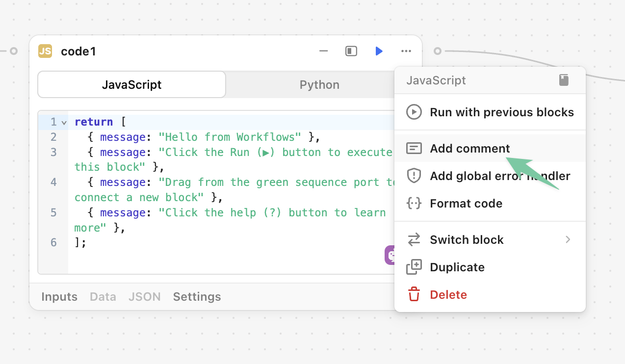The image size is (625, 364).
Task: Click the block's right output port
Action: (x=438, y=51)
